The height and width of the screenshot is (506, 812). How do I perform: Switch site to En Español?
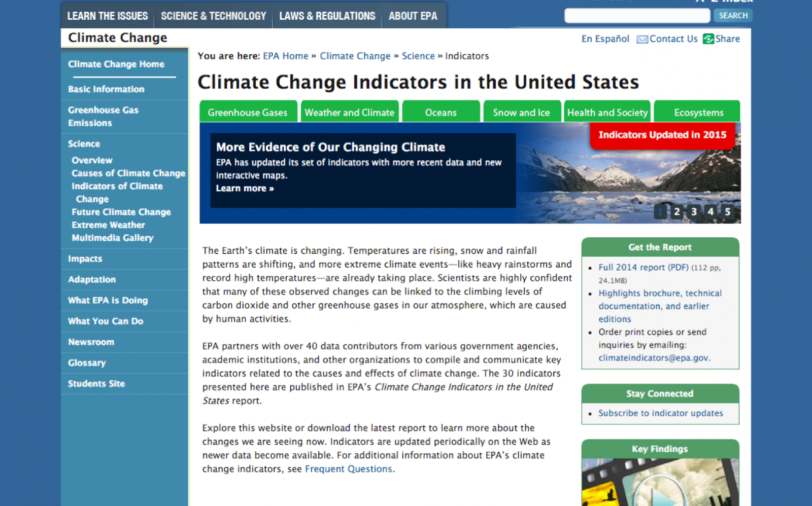click(x=605, y=39)
